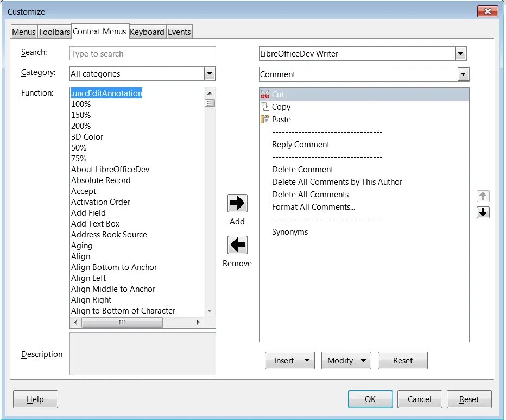Viewport: 506px width, 420px height.
Task: Open the Comment context menu dropdown
Action: 463,74
